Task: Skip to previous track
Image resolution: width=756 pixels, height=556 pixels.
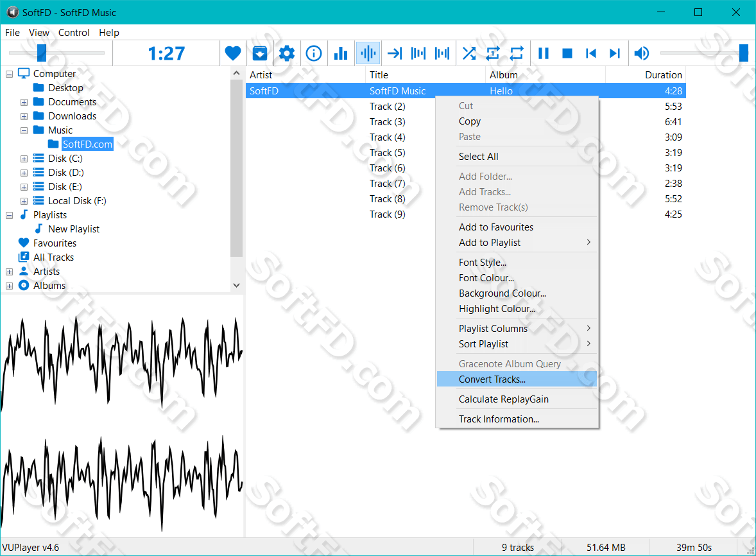Action: (x=590, y=53)
